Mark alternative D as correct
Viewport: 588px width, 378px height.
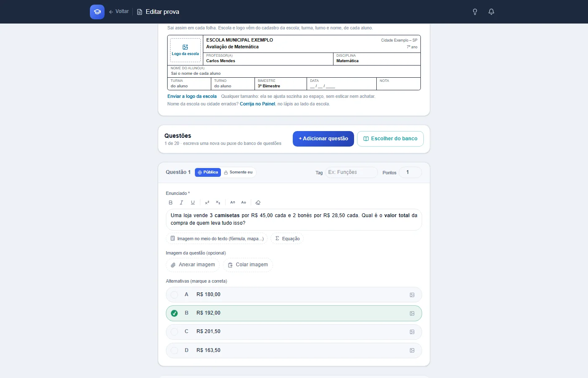coord(174,350)
